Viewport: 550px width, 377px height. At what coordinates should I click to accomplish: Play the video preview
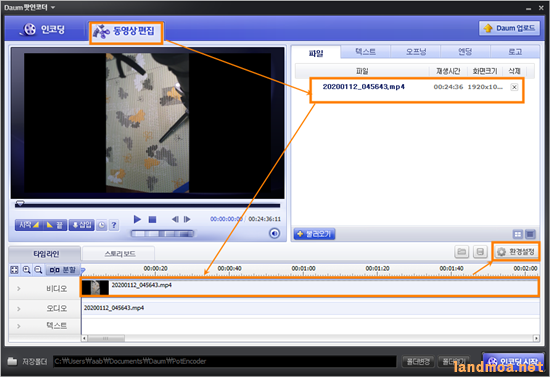[x=137, y=220]
